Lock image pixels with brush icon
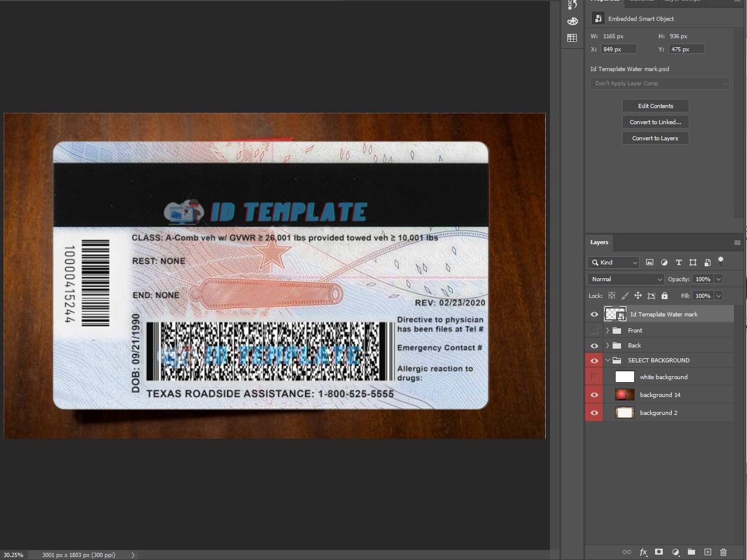Screen dimensions: 747x560 click(x=625, y=296)
